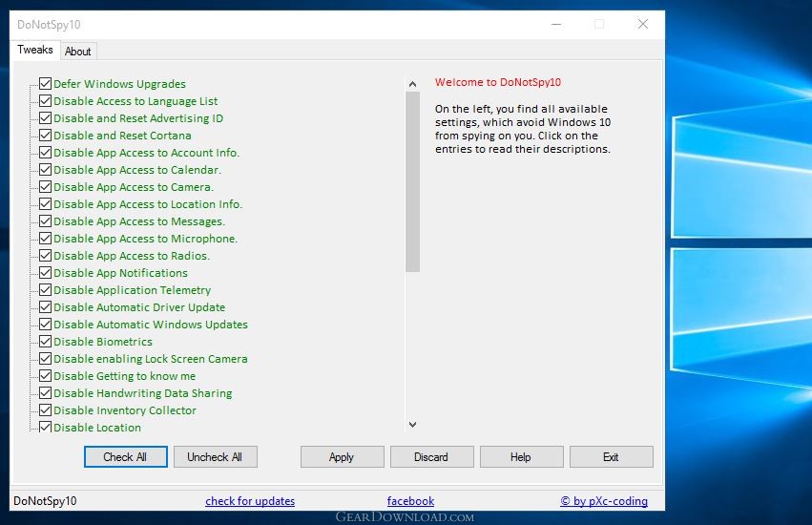Select the Disable and Reset Cortana label
The width and height of the screenshot is (812, 525).
point(122,136)
